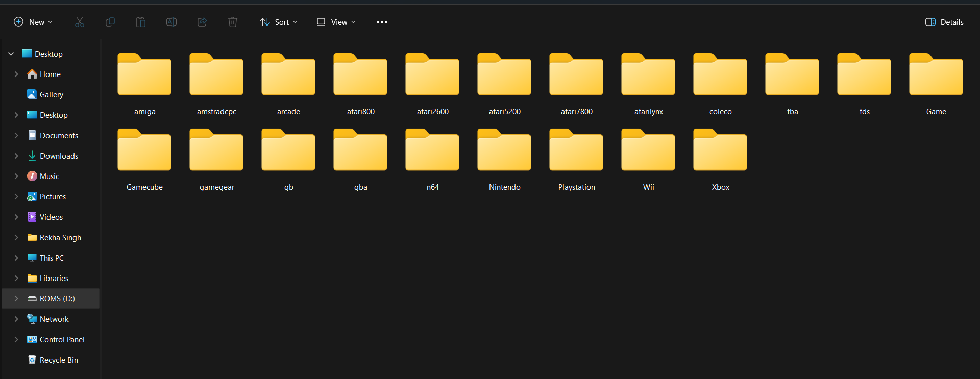
Task: Select Gallery in the navigation pane
Action: tap(52, 94)
